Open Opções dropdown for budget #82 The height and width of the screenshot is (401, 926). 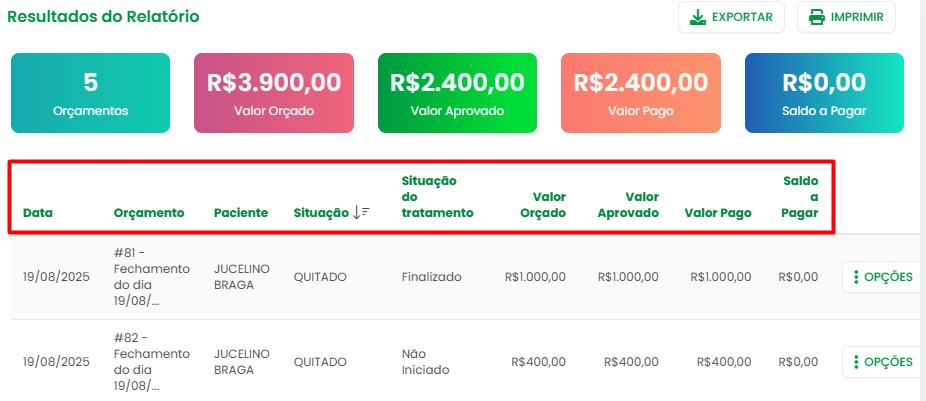[x=881, y=362]
